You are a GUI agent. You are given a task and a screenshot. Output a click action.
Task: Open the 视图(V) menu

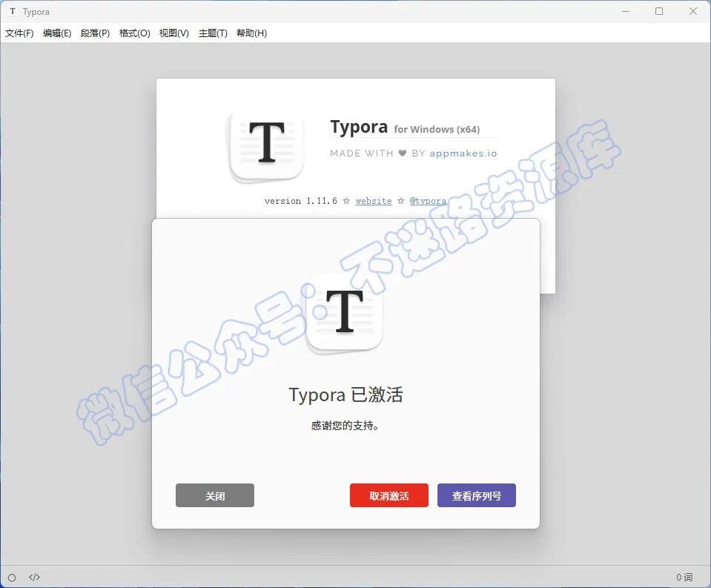[x=174, y=33]
